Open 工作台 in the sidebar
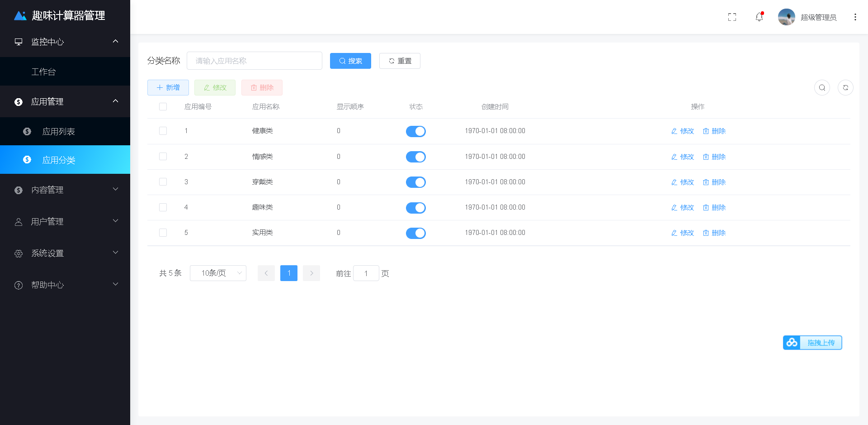 click(x=65, y=72)
